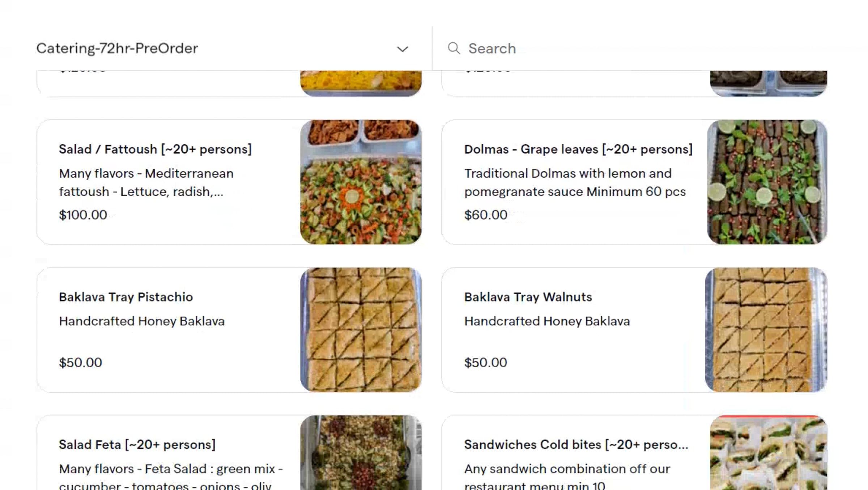Viewport: 868px width, 490px height.
Task: Click the $60.00 Dolmas price
Action: pos(486,215)
